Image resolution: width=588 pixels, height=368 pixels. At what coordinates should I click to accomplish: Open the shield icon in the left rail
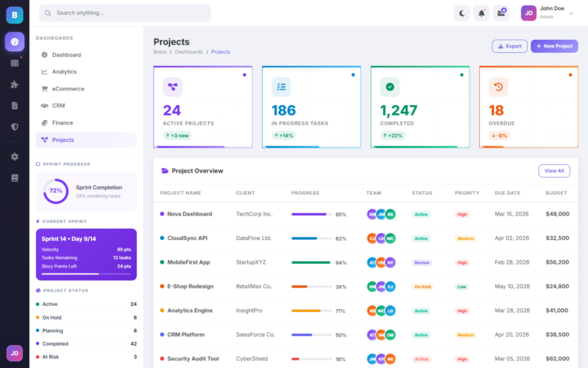click(15, 127)
